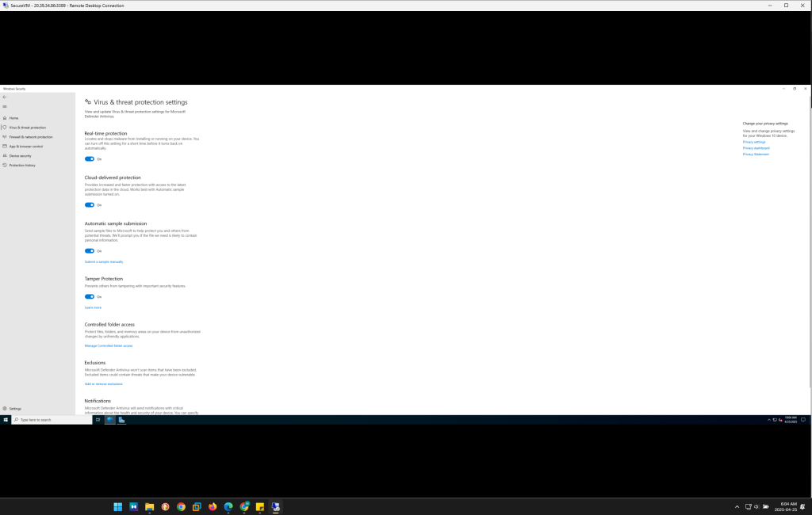Show hidden tray icons on the remote taskbar

pos(769,420)
